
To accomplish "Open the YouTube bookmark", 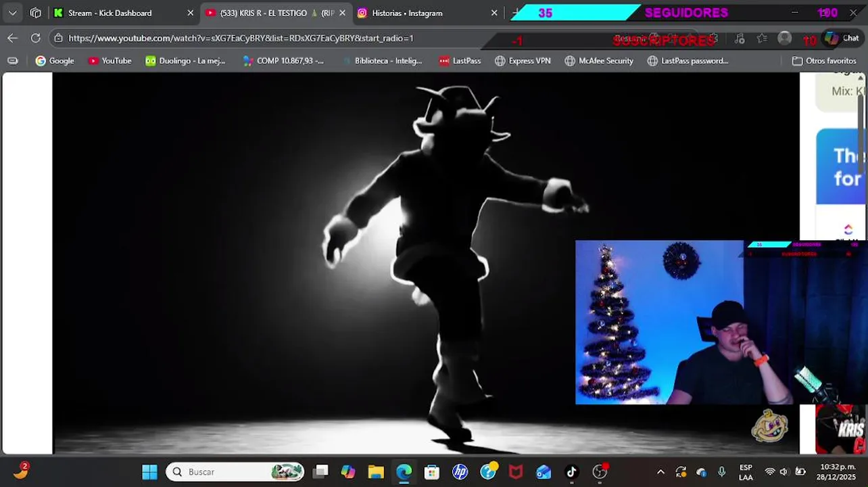I will (x=110, y=61).
